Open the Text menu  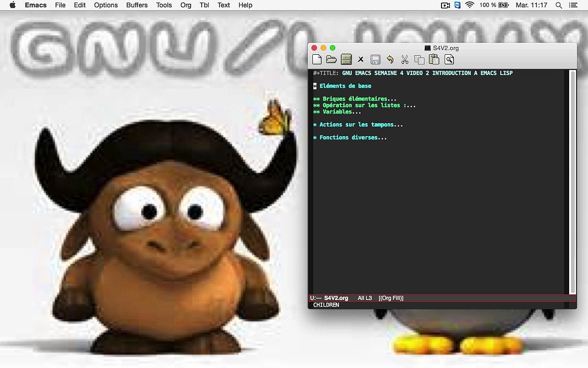pos(224,5)
